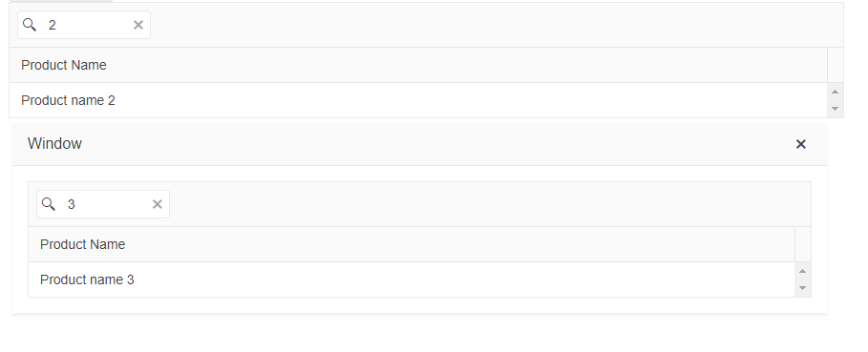The height and width of the screenshot is (352, 868).
Task: Click the up arrow of the Window grid scrollbar
Action: pyautogui.click(x=802, y=271)
